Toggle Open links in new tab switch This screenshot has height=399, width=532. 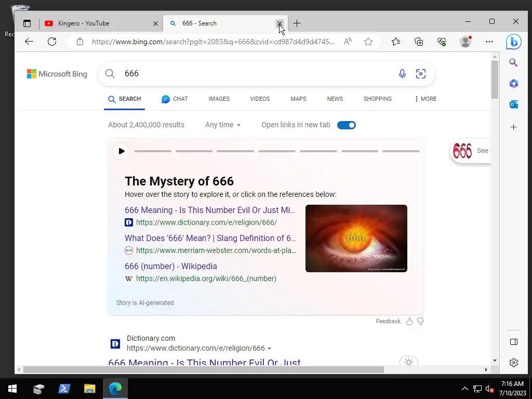point(347,125)
